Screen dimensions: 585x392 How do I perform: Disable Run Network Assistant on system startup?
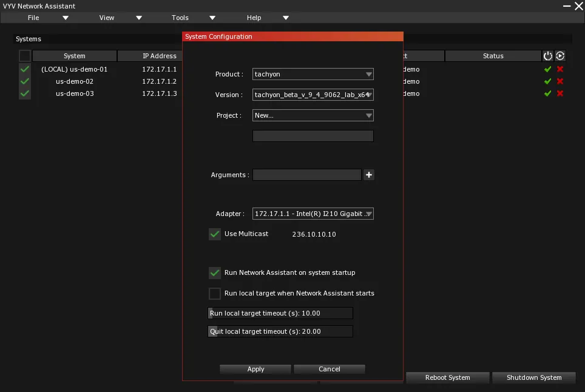215,273
